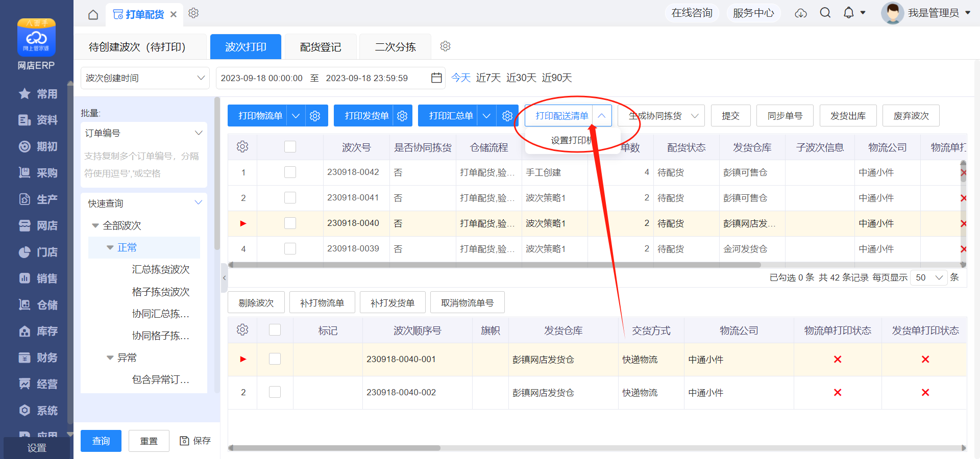Open 打印物流单 settings gear
This screenshot has height=459, width=980.
[x=315, y=116]
